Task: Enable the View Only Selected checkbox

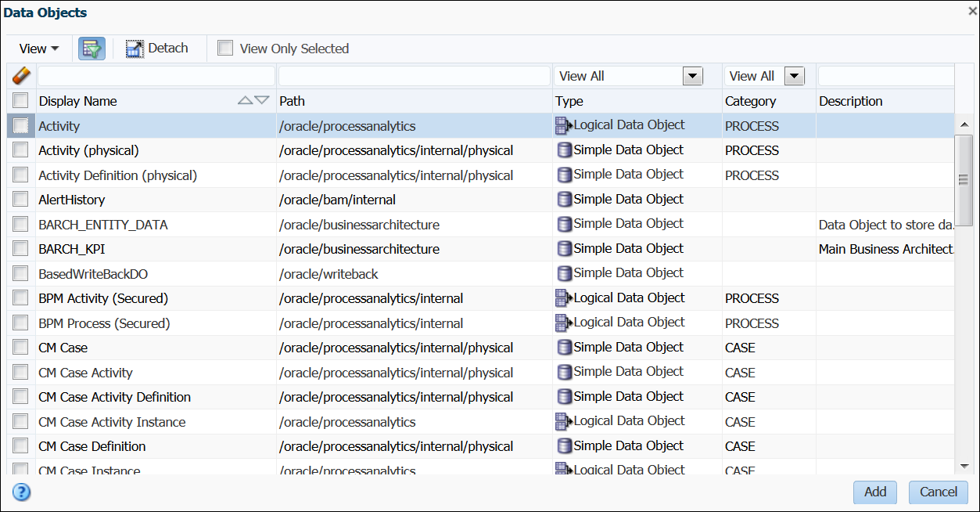Action: pyautogui.click(x=225, y=49)
